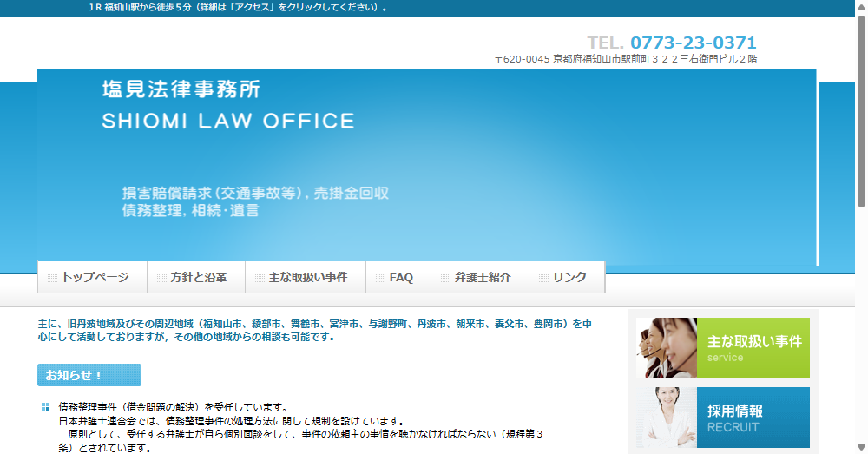
Task: Click the blue bullet icon beside 債務整理事件
Action: [45, 406]
